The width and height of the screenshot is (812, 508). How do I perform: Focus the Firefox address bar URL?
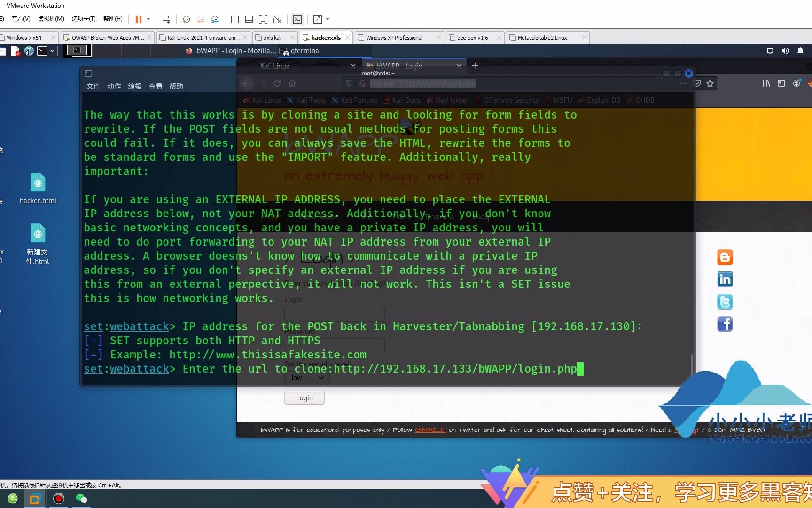pyautogui.click(x=422, y=83)
